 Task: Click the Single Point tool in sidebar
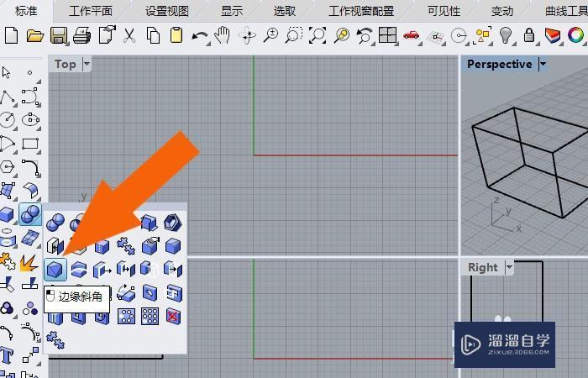pyautogui.click(x=30, y=72)
